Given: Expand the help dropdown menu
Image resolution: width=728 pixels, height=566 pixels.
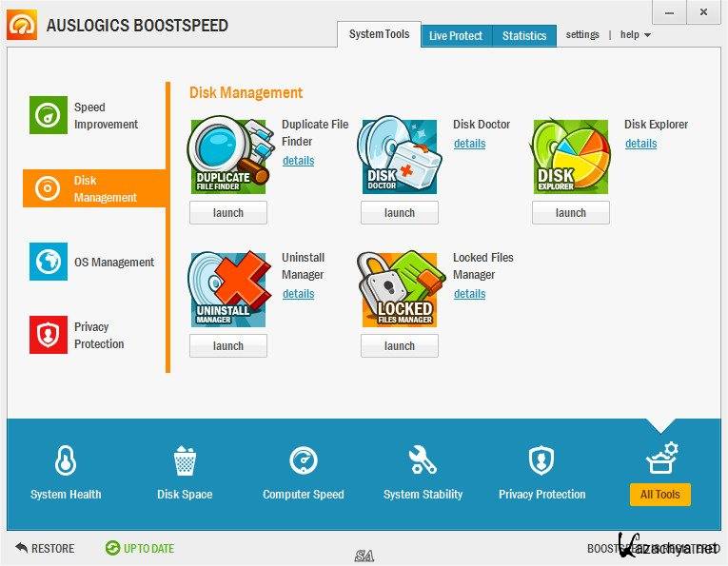Looking at the screenshot, I should 635,35.
